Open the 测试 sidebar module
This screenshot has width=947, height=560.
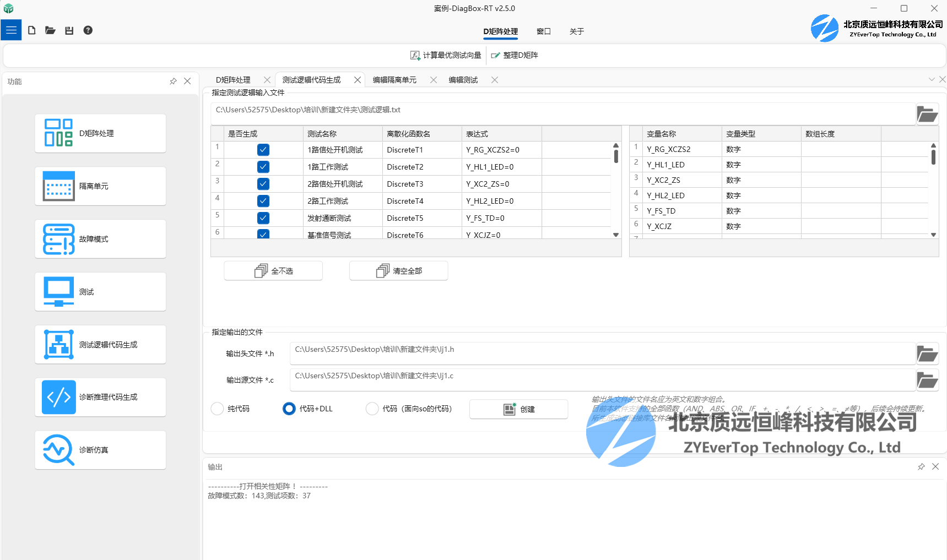pos(100,292)
